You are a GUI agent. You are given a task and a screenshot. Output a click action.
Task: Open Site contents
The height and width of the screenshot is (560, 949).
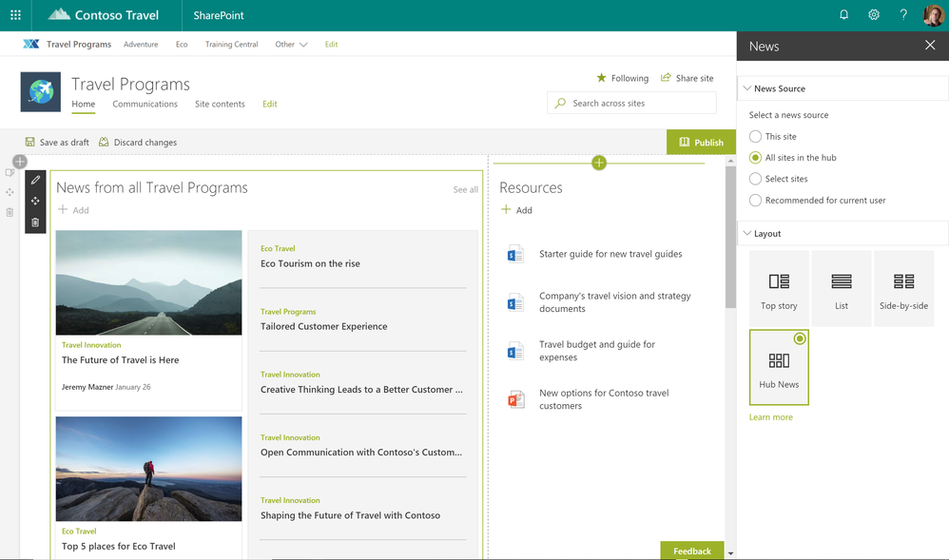pos(220,104)
